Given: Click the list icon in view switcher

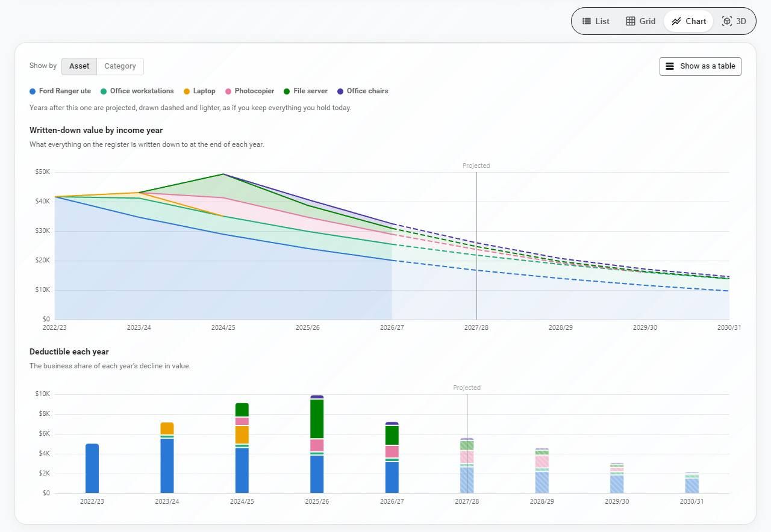Looking at the screenshot, I should click(586, 21).
